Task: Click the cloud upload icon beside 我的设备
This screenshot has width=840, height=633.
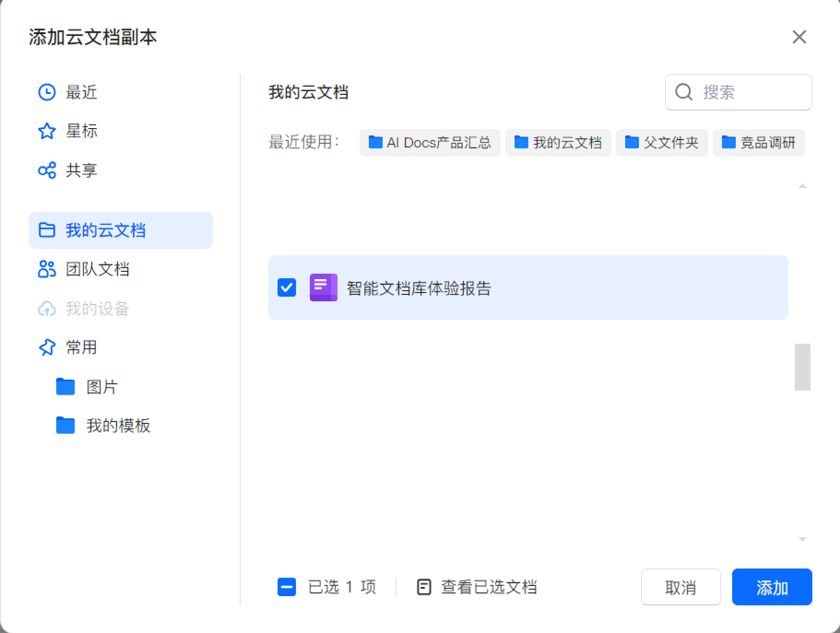Action: [x=47, y=309]
